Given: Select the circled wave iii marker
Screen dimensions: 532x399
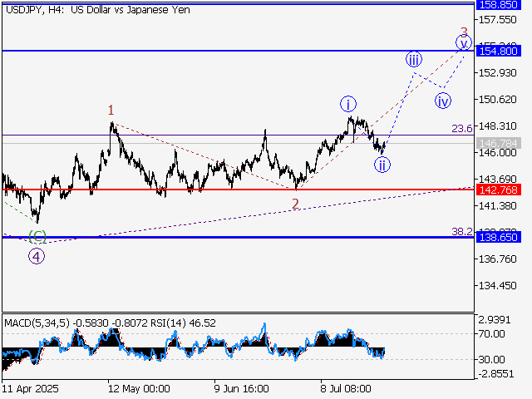Looking at the screenshot, I should pos(414,59).
